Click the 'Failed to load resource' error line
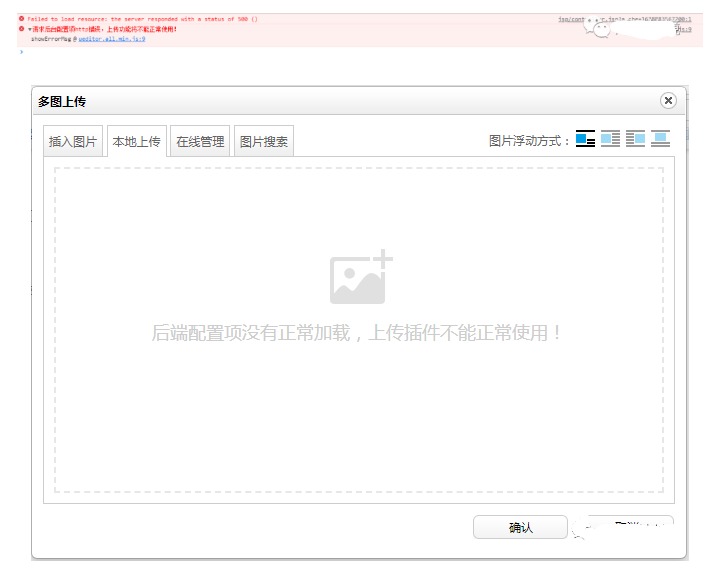705x571 pixels. [x=143, y=19]
